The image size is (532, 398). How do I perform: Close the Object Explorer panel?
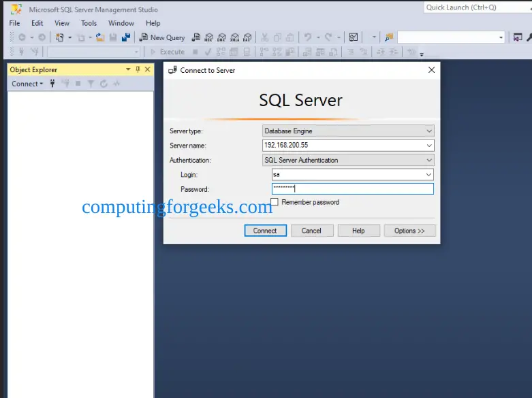click(x=148, y=69)
